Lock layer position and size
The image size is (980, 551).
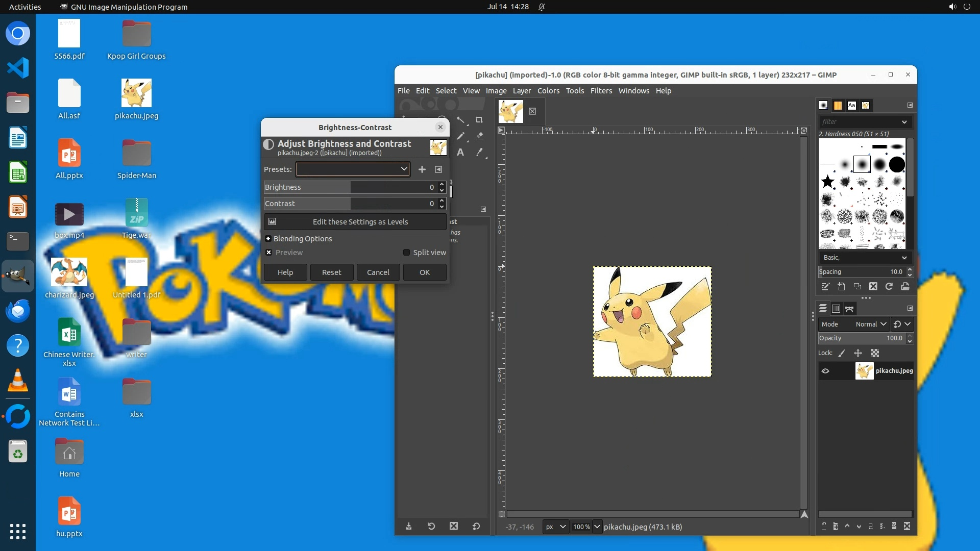858,353
